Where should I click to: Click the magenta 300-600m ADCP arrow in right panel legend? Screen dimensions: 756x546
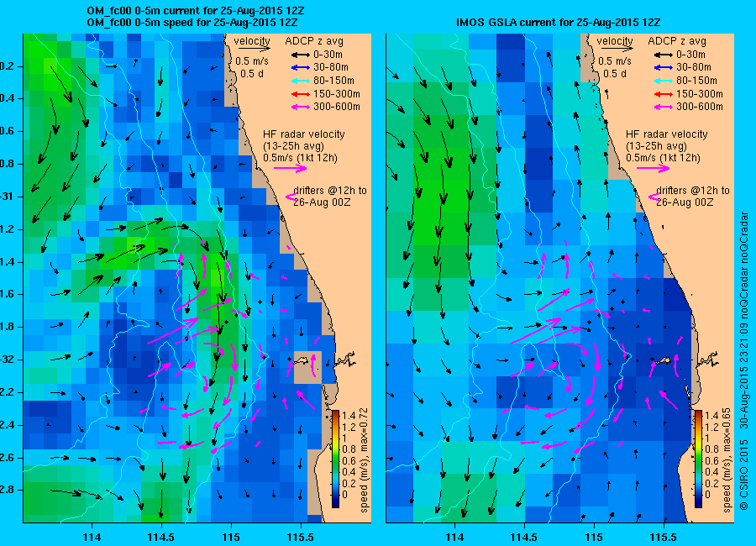(663, 107)
